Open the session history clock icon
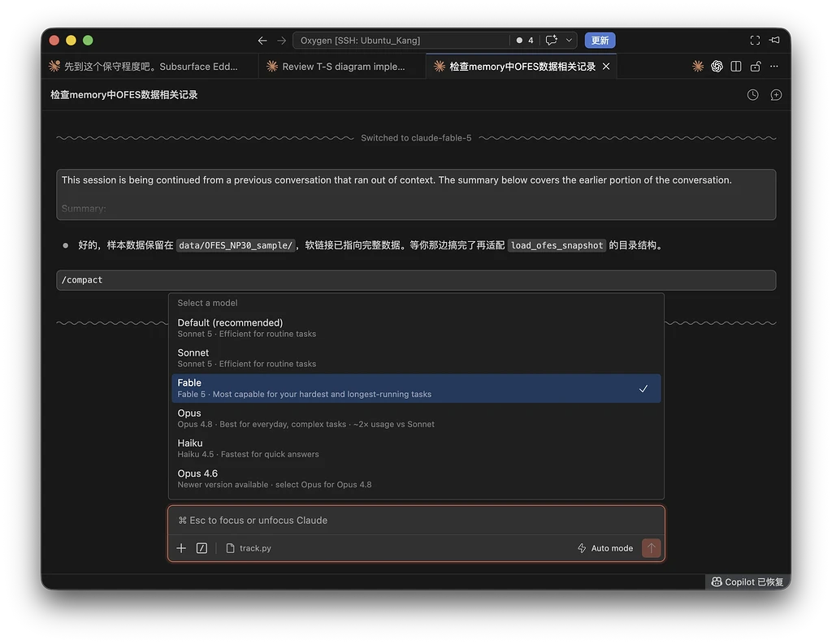Viewport: 832px width, 644px height. pyautogui.click(x=752, y=95)
